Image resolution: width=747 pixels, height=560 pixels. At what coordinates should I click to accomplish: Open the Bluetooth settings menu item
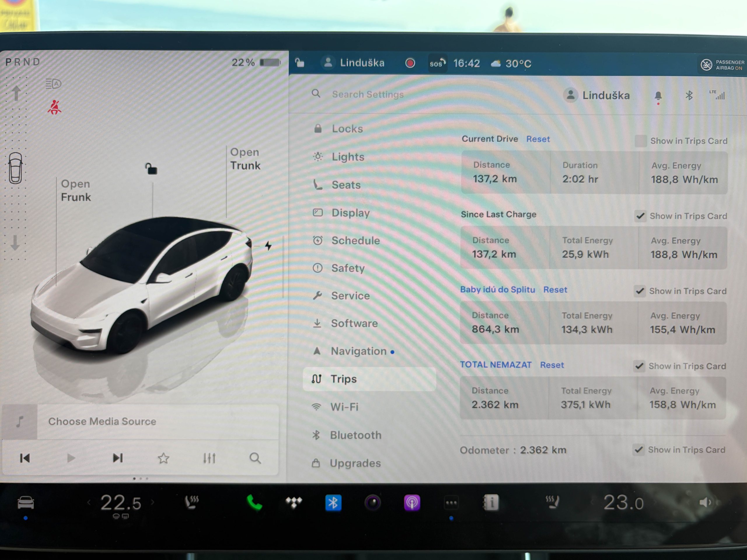[x=369, y=435]
